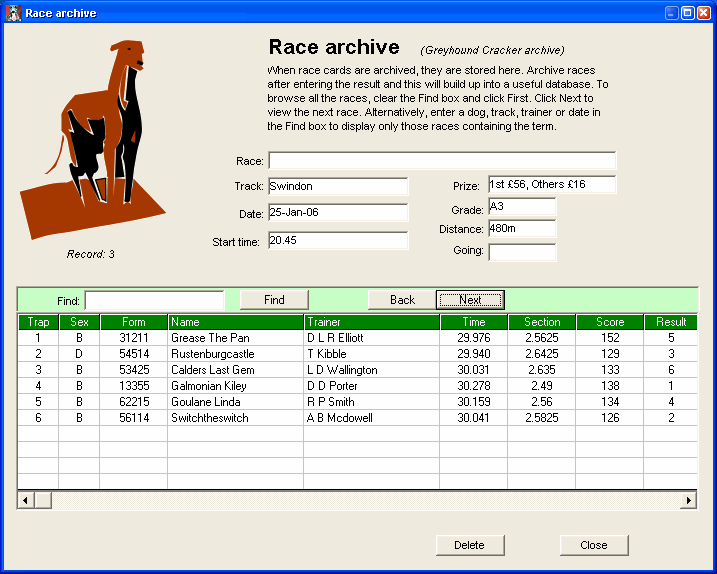
Task: Close the Race archive dialog
Action: pos(593,545)
